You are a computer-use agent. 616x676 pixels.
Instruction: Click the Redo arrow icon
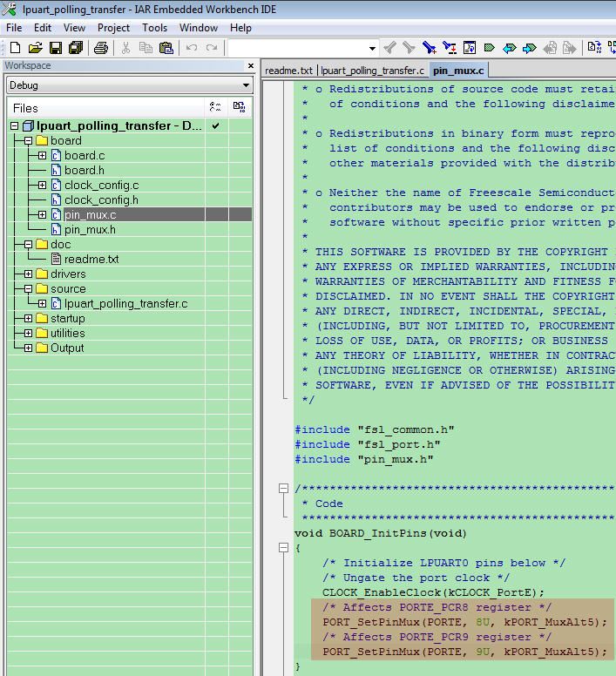click(x=211, y=47)
